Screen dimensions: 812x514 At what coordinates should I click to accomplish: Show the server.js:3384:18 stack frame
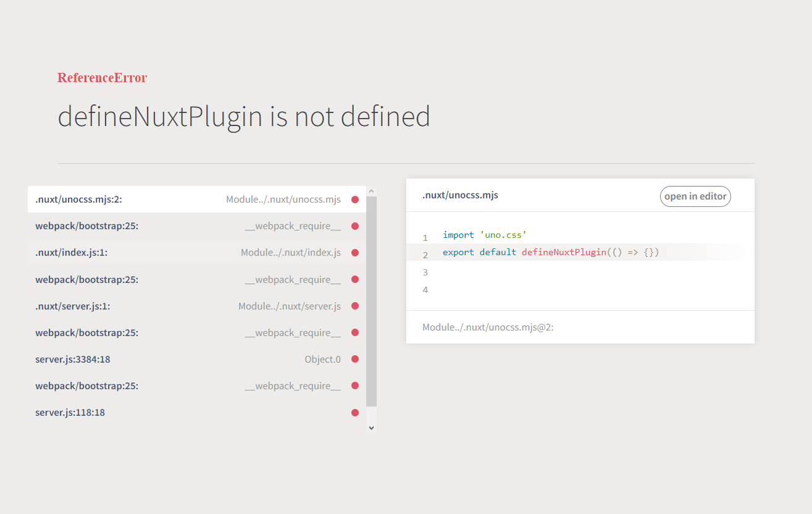(197, 359)
